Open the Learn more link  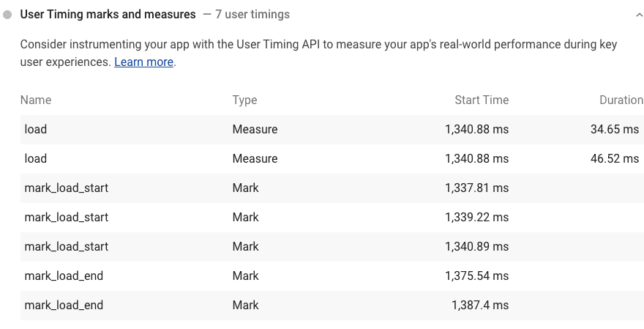click(143, 62)
